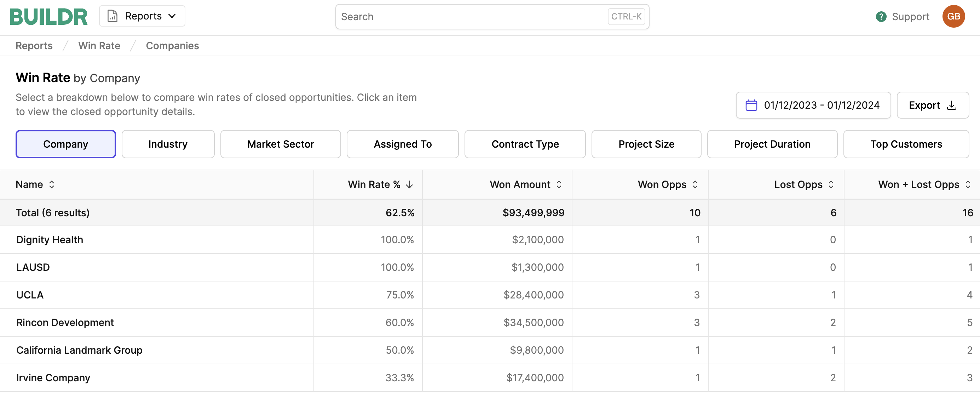This screenshot has height=393, width=980.
Task: Click the BUILDR logo
Action: [48, 17]
